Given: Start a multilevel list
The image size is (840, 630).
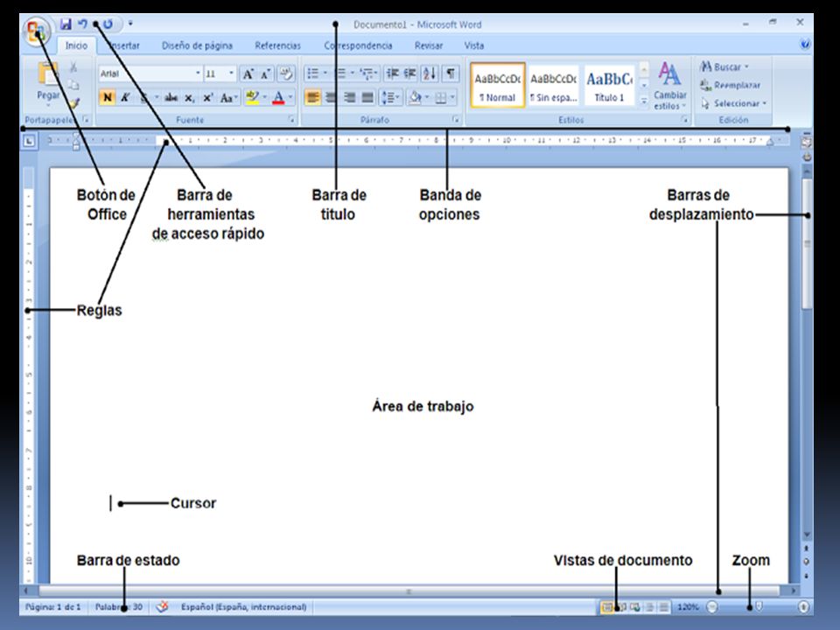Looking at the screenshot, I should (368, 73).
